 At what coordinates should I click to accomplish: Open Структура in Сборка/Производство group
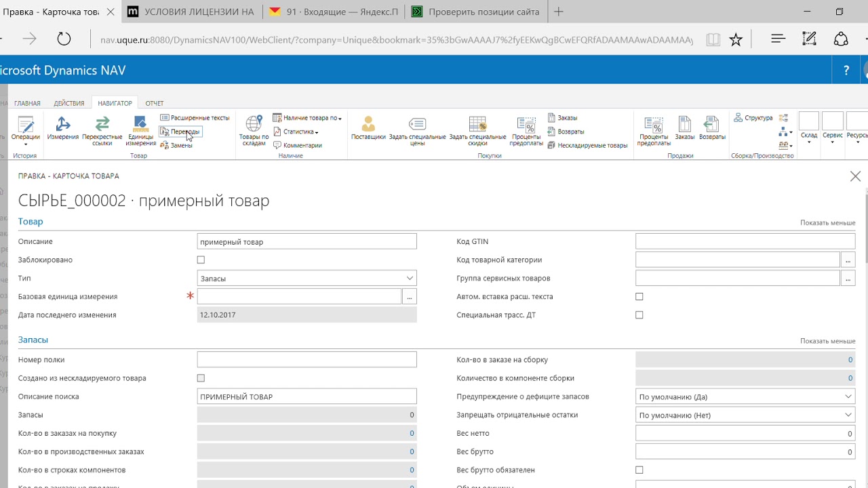(753, 118)
